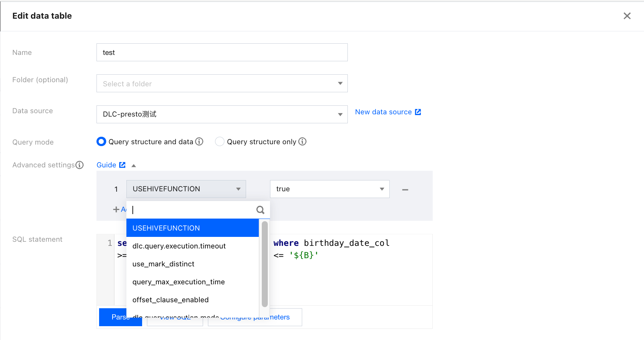Viewport: 644px width, 340px height.
Task: Choose dlc.query.execution.timeout from the list
Action: click(x=179, y=246)
